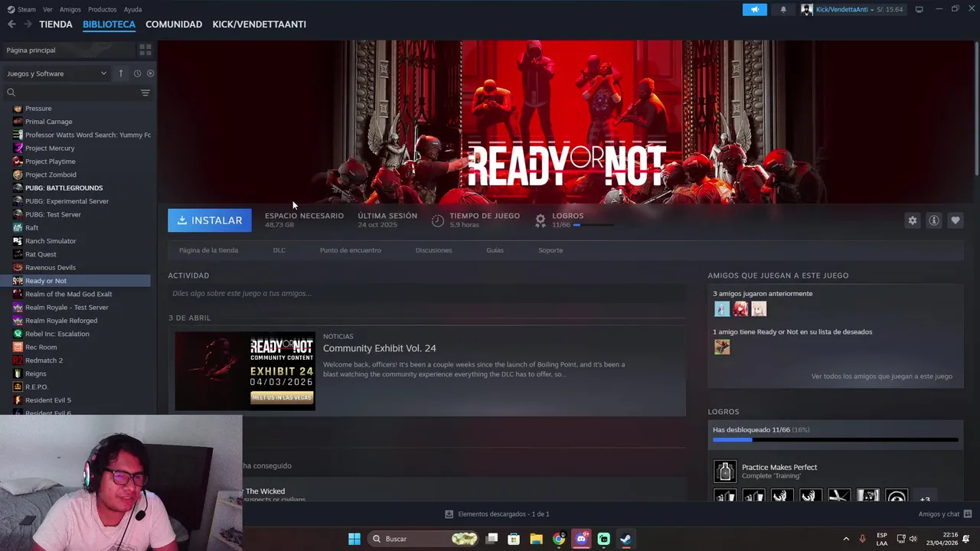The image size is (980, 551).
Task: Open the Discusiones link
Action: [433, 250]
